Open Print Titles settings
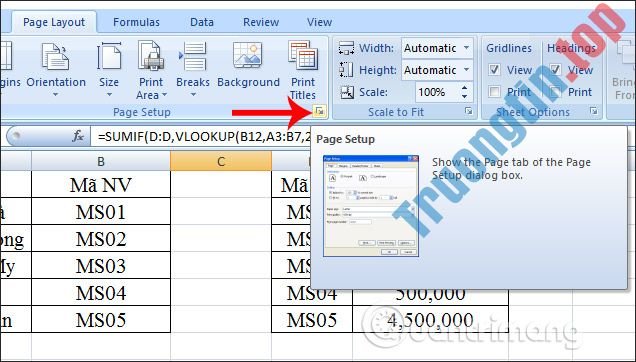The width and height of the screenshot is (636, 362). tap(303, 70)
